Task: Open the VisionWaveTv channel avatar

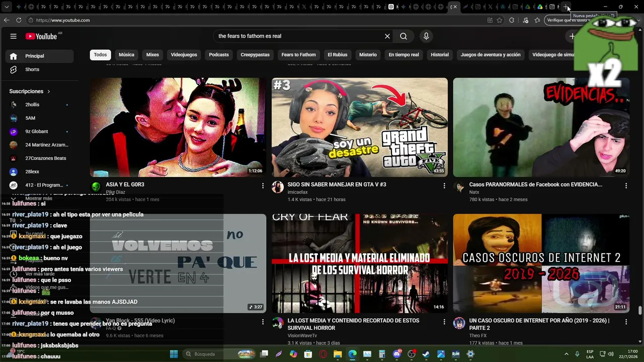Action: [278, 323]
